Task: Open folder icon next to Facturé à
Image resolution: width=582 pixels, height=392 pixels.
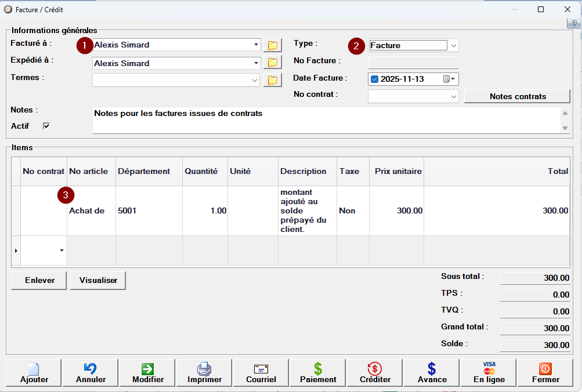Action: [272, 45]
